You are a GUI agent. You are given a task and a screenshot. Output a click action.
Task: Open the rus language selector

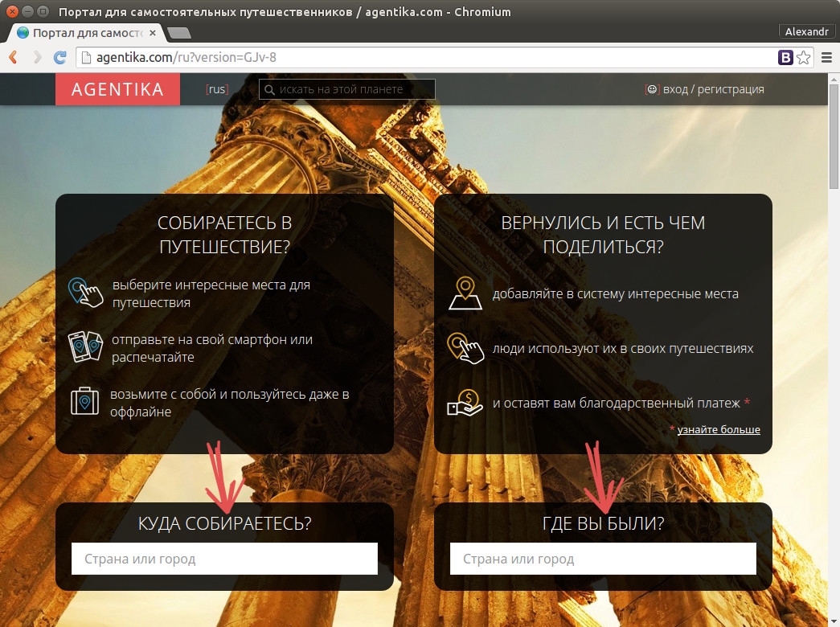[217, 89]
